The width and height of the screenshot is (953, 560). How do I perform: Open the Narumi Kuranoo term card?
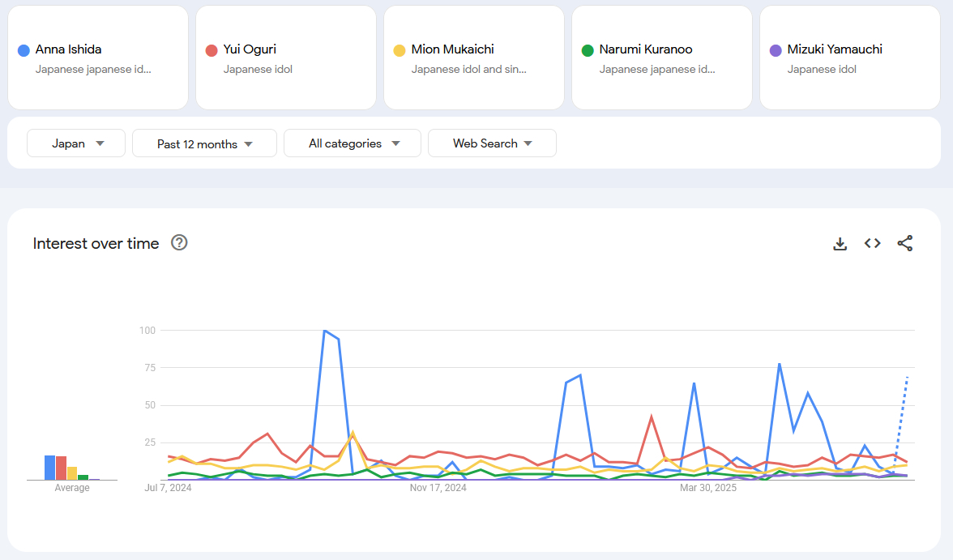click(x=662, y=58)
